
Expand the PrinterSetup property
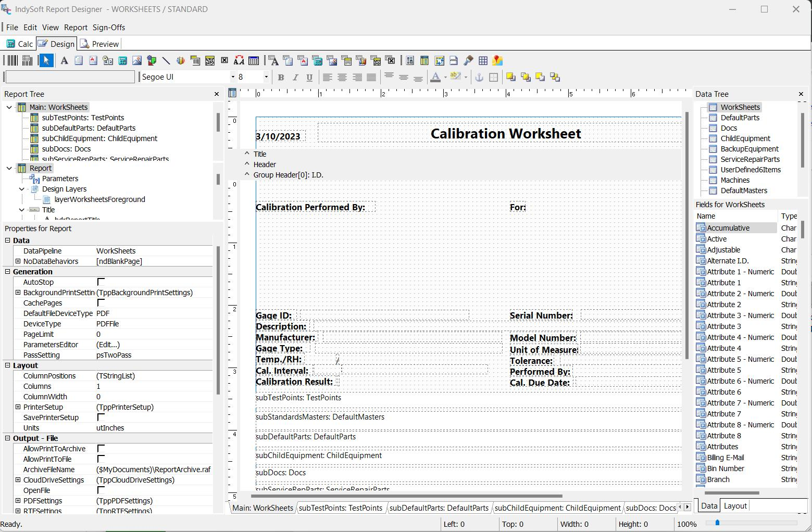coord(18,407)
